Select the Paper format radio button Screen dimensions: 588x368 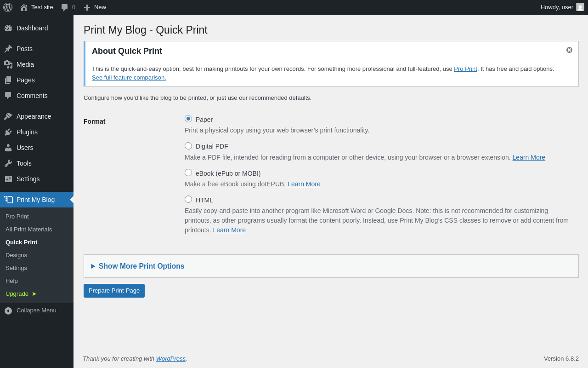click(188, 119)
